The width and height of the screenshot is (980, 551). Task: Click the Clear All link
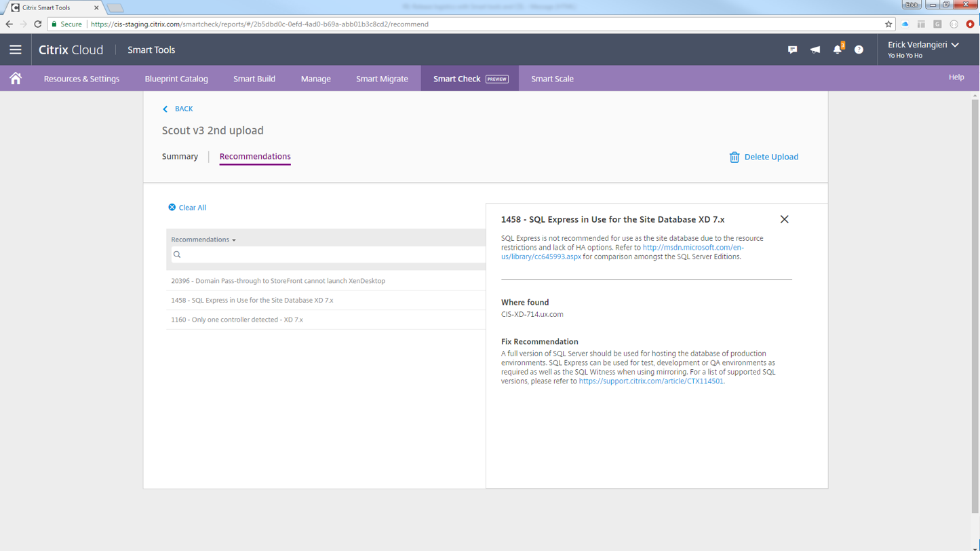click(x=193, y=208)
